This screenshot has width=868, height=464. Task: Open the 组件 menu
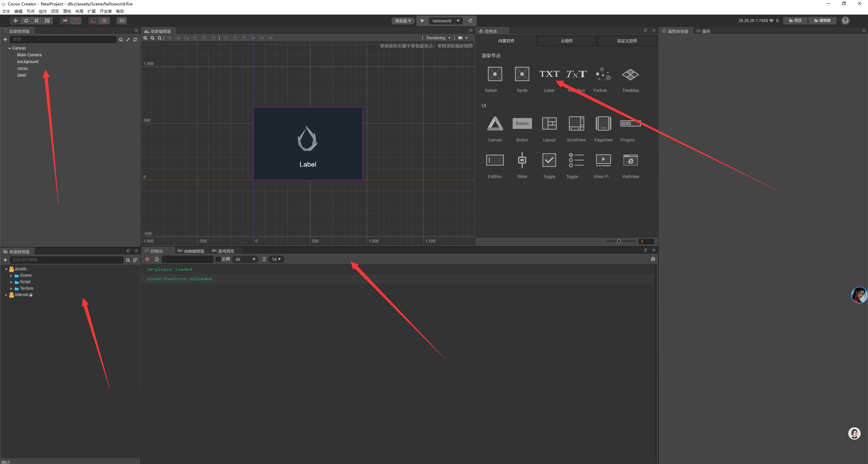pyautogui.click(x=43, y=12)
